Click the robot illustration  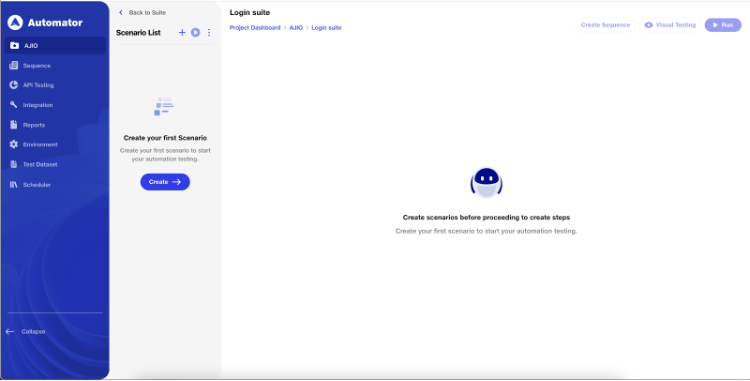coord(486,182)
